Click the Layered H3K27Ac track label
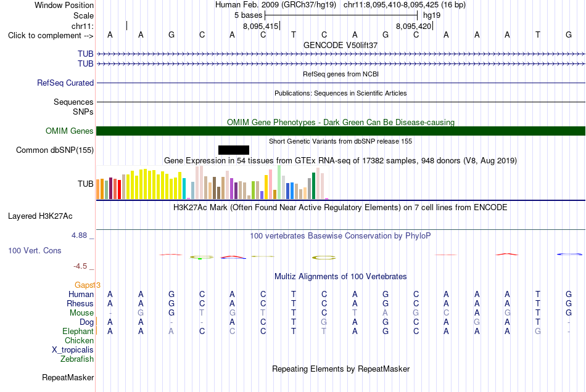This screenshot has height=392, width=586. (40, 216)
